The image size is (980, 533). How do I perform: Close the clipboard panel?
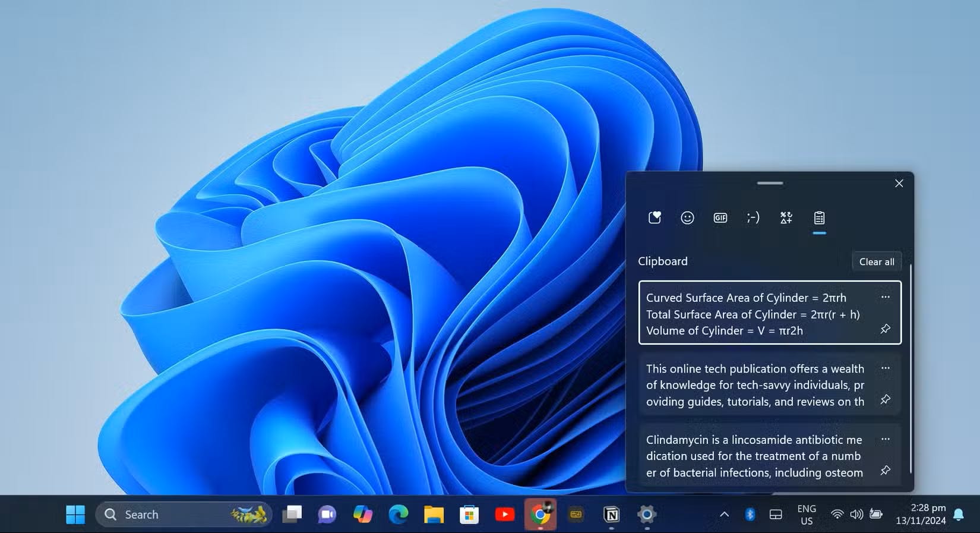pyautogui.click(x=899, y=184)
